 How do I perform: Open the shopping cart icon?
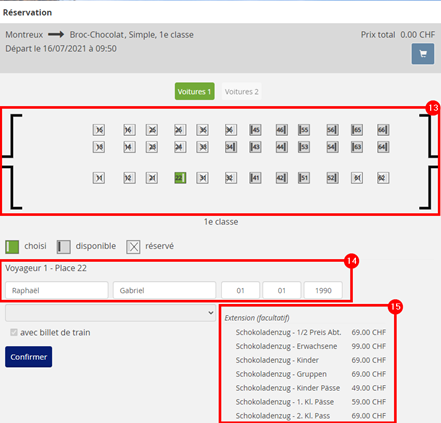tap(423, 54)
